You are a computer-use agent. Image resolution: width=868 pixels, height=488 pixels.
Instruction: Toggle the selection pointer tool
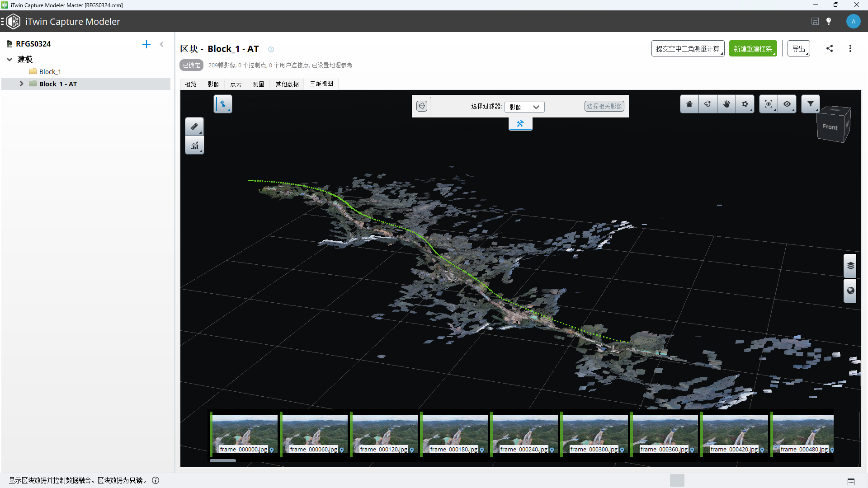click(x=222, y=104)
